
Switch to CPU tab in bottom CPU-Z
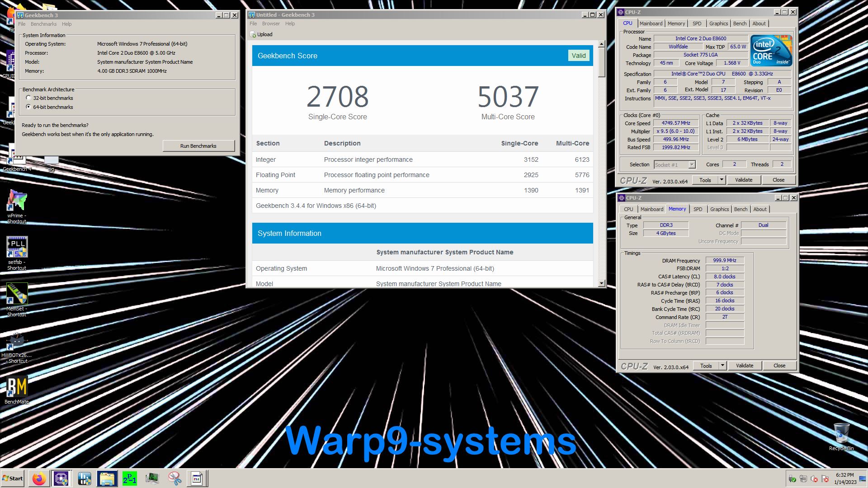coord(628,209)
